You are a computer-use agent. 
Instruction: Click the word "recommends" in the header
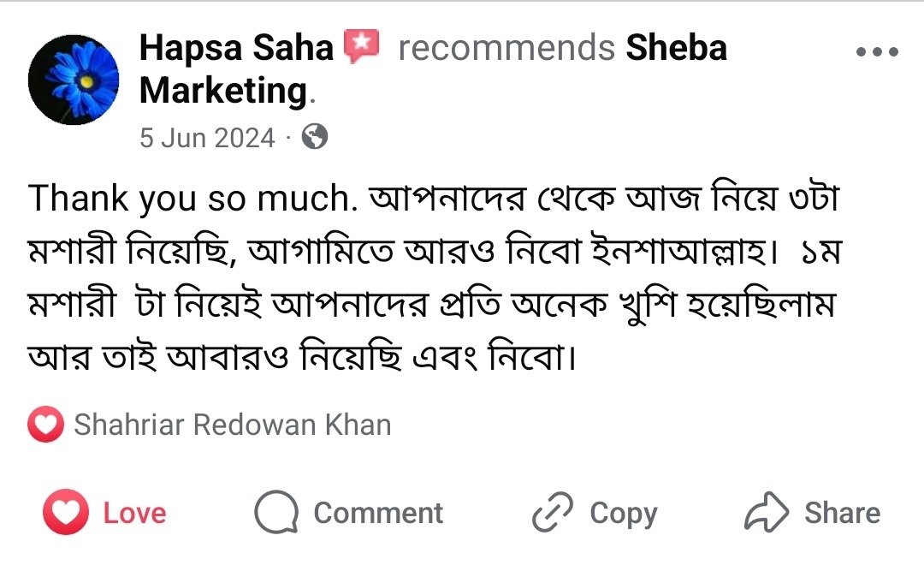506,48
